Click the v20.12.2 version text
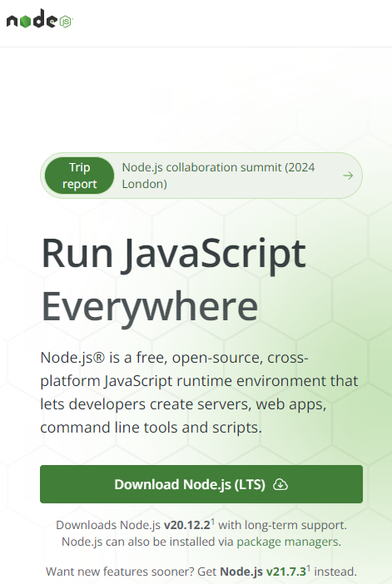392x584 pixels. [x=187, y=525]
